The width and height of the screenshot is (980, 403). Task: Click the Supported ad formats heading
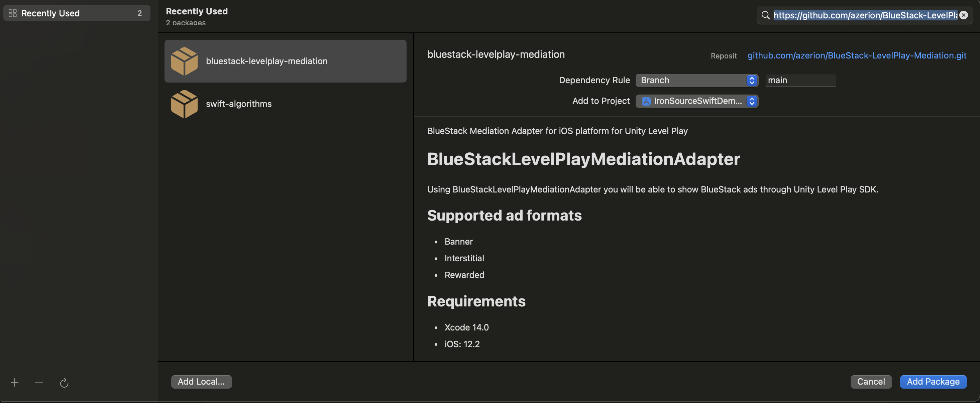point(505,215)
